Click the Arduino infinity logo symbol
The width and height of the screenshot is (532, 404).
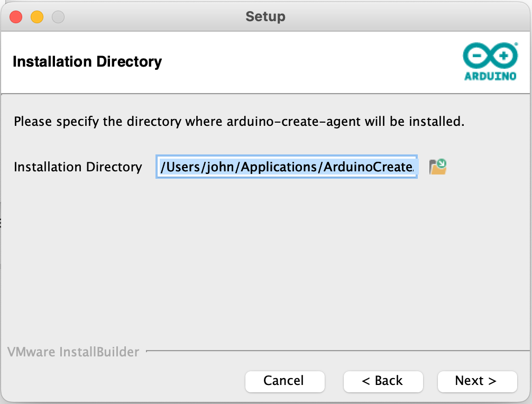tap(490, 56)
